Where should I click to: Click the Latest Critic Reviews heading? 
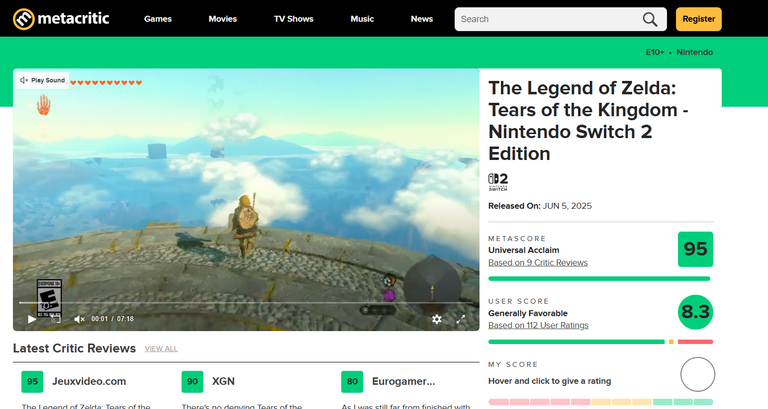tap(74, 348)
